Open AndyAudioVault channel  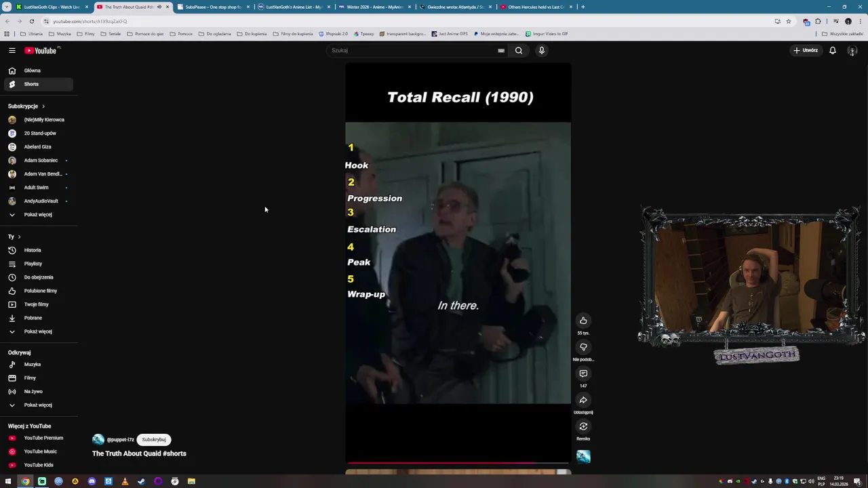tap(38, 201)
